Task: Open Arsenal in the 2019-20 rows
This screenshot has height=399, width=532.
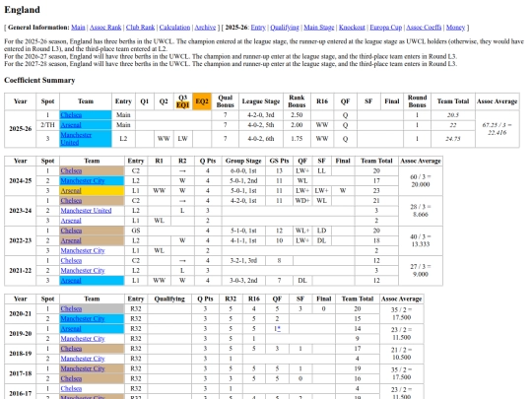Action: tap(71, 329)
